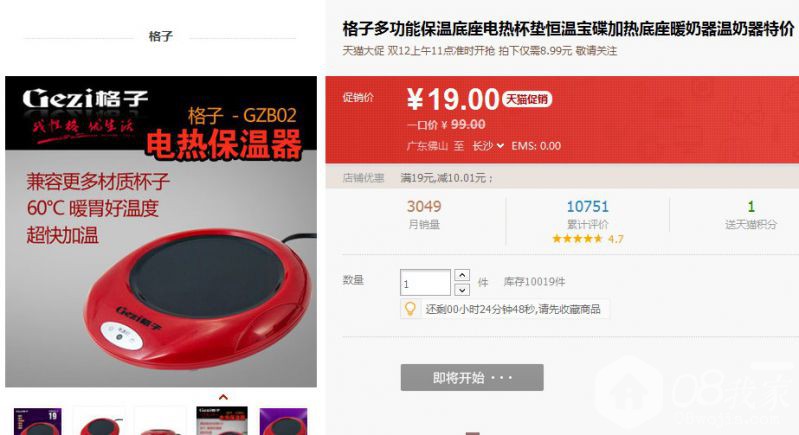
Task: Click the 即将开始 button
Action: 472,377
